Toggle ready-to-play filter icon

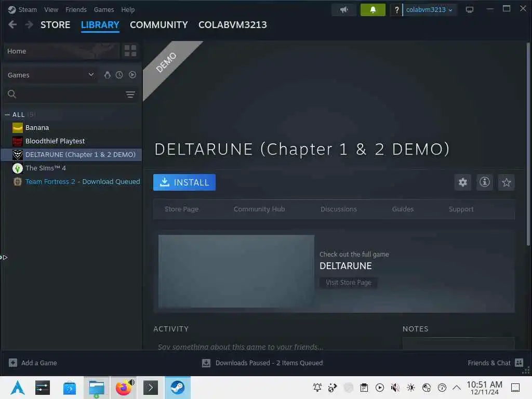(x=132, y=75)
